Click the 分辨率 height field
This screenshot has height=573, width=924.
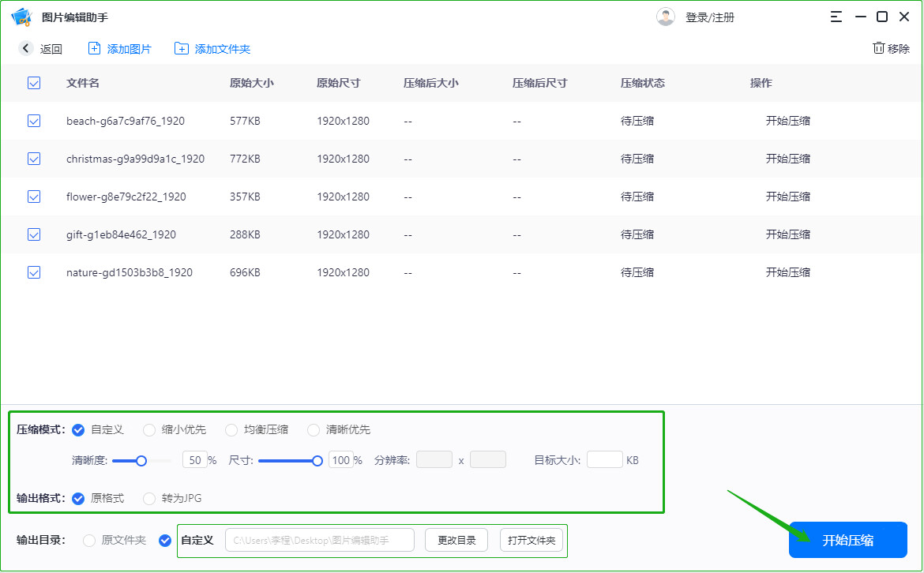[488, 459]
